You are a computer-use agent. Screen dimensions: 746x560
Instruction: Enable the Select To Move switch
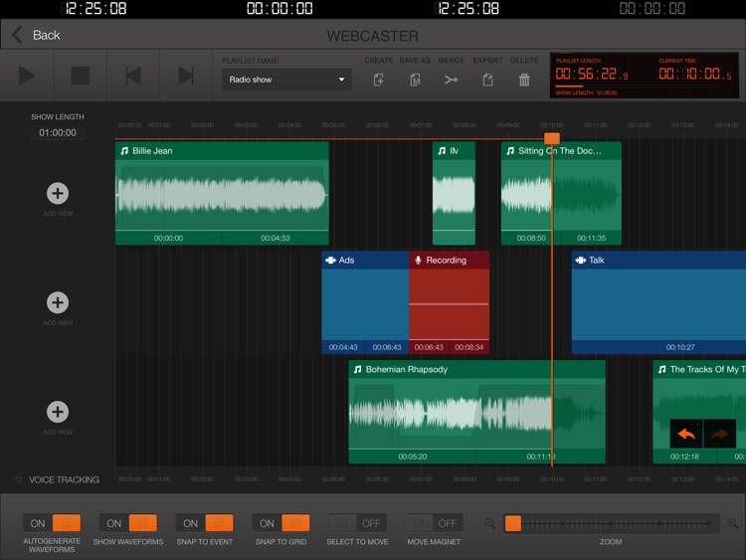click(357, 523)
